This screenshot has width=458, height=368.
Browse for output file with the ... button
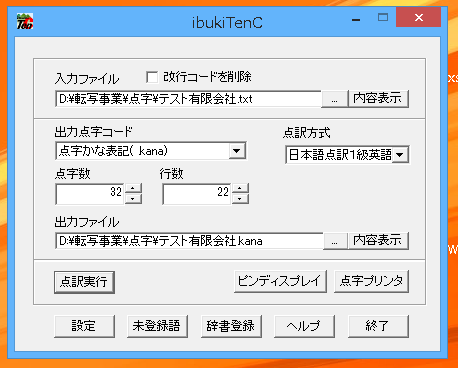[335, 241]
